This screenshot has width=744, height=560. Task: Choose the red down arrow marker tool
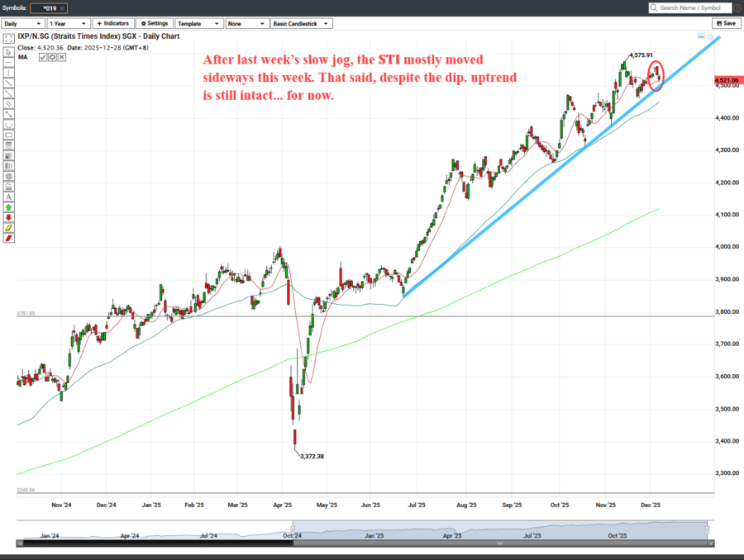(8, 218)
